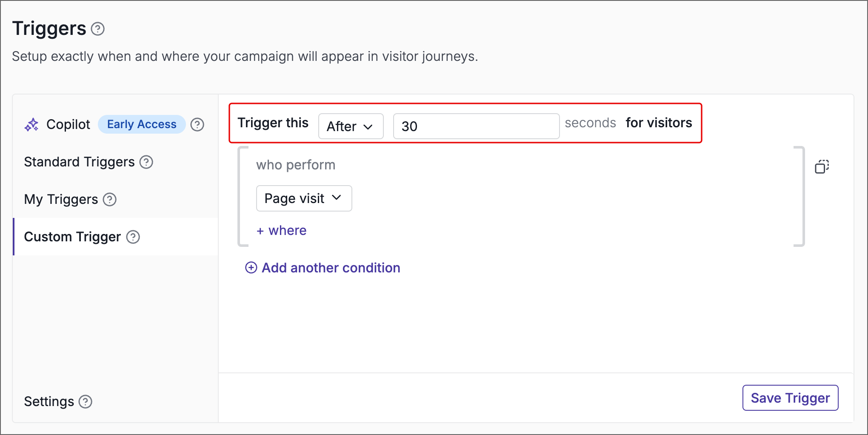Click help icon beside Custom Trigger

click(x=133, y=237)
